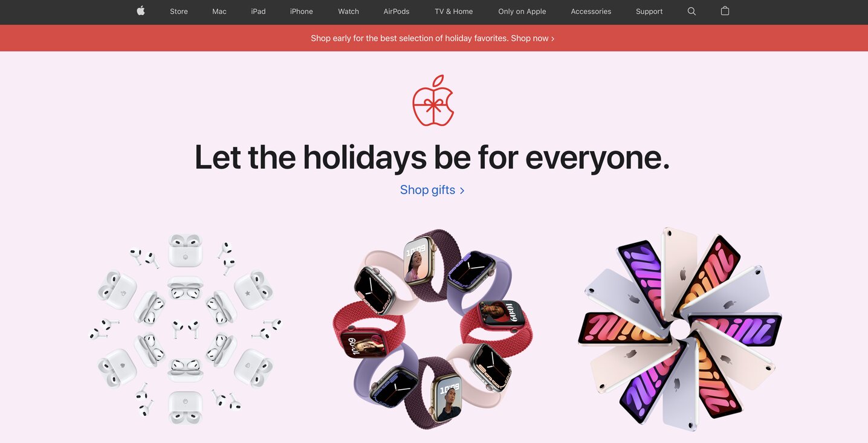The image size is (868, 443).
Task: Open the shopping bag icon
Action: [725, 11]
